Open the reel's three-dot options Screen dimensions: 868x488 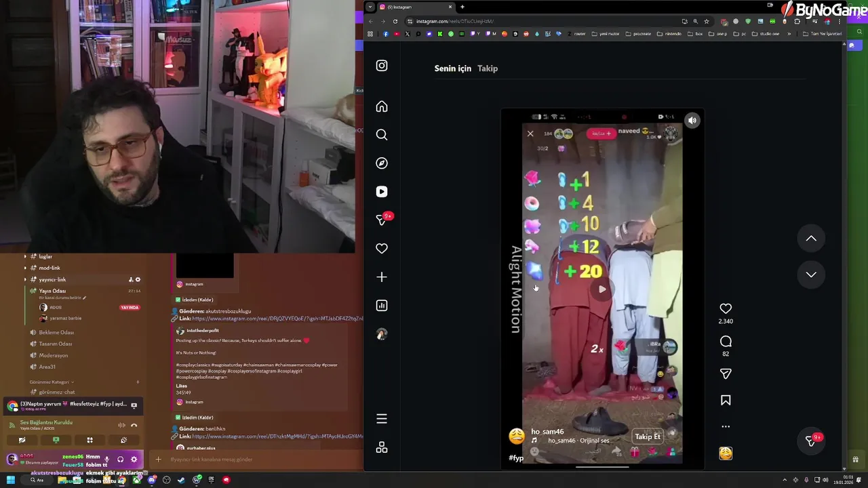(726, 427)
